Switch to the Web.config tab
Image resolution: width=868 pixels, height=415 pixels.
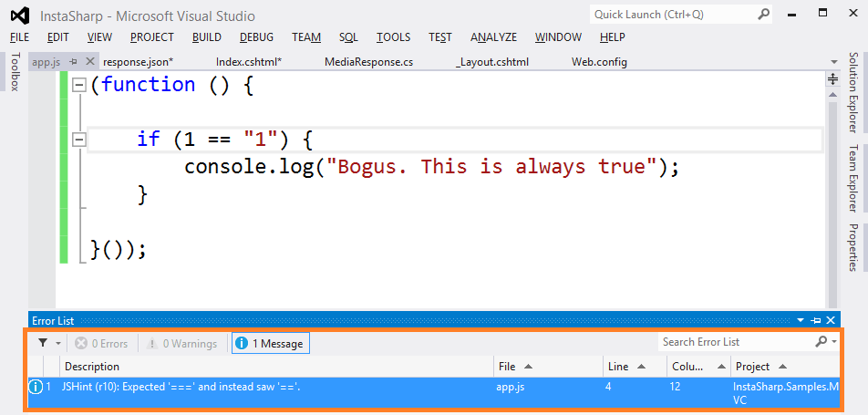[599, 62]
